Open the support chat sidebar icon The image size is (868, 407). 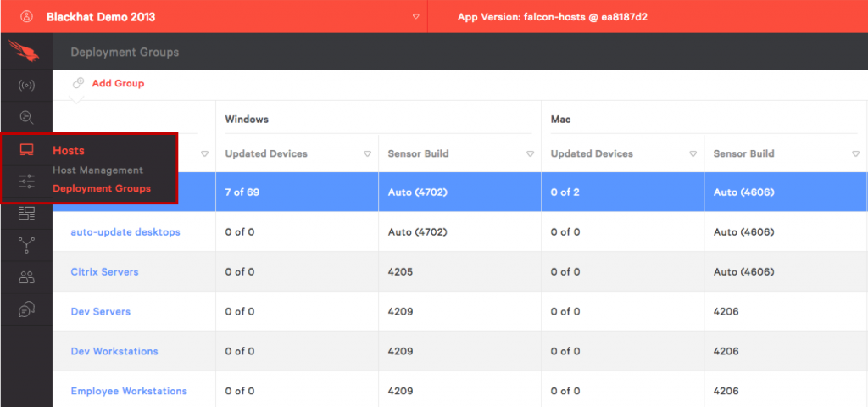coord(26,309)
